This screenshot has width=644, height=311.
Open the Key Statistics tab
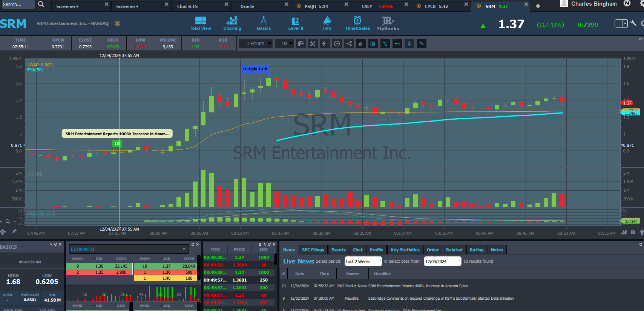(x=405, y=250)
